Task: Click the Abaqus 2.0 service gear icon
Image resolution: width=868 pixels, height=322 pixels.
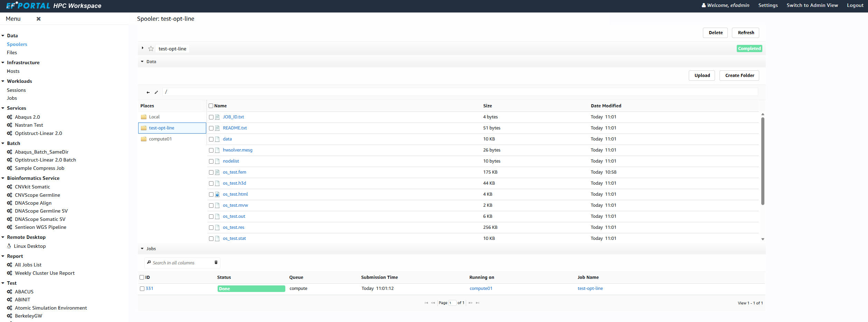Action: [10, 117]
